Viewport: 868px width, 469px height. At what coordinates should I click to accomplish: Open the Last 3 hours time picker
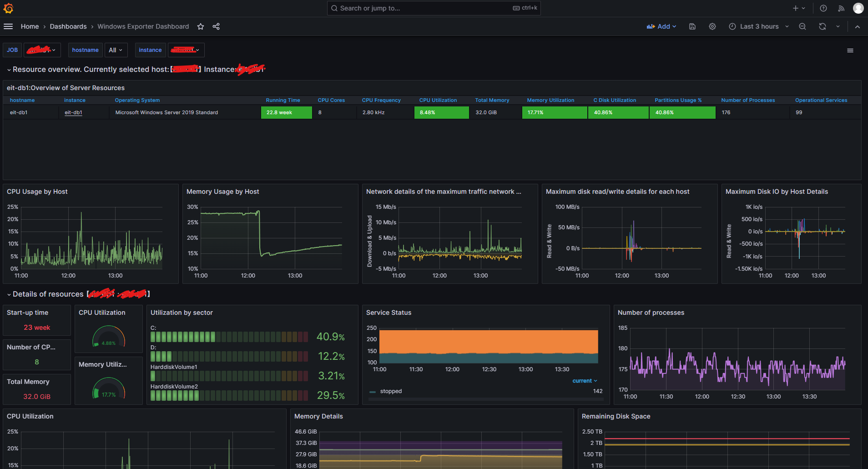pos(758,26)
